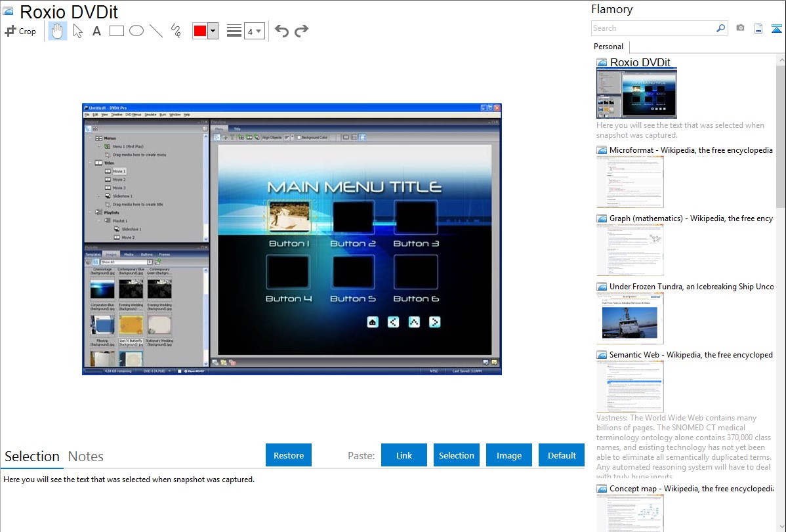Screen dimensions: 786x532
Task: Click the snapshot icon beside Under Frozen Tundra
Action: [x=602, y=287]
